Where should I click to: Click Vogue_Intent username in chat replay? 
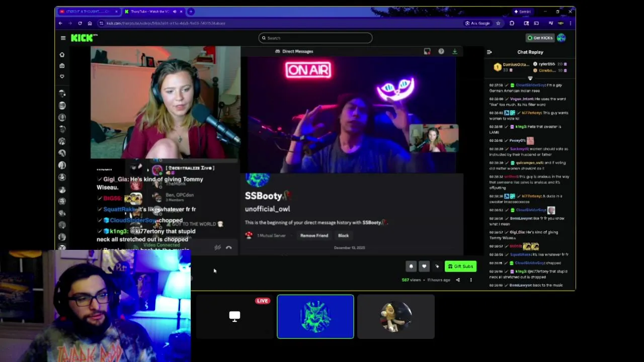pyautogui.click(x=523, y=99)
